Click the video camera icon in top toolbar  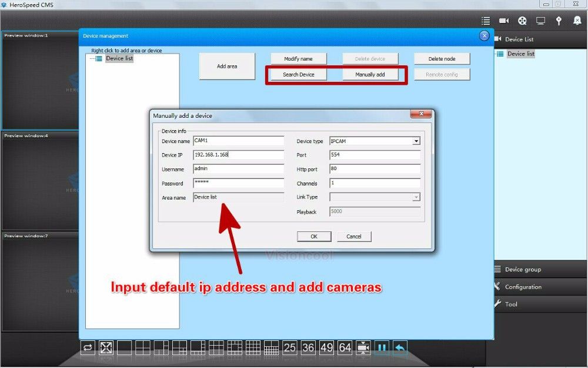click(x=504, y=21)
